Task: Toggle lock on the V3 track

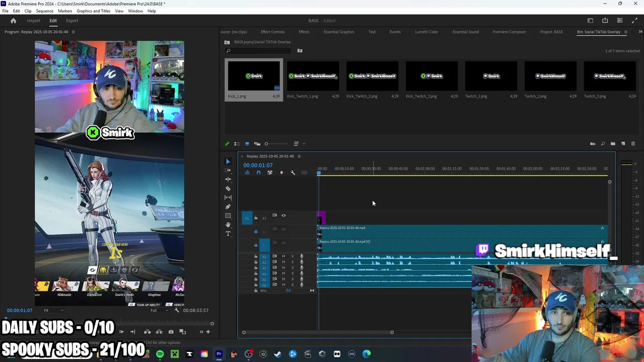Action: [256, 218]
